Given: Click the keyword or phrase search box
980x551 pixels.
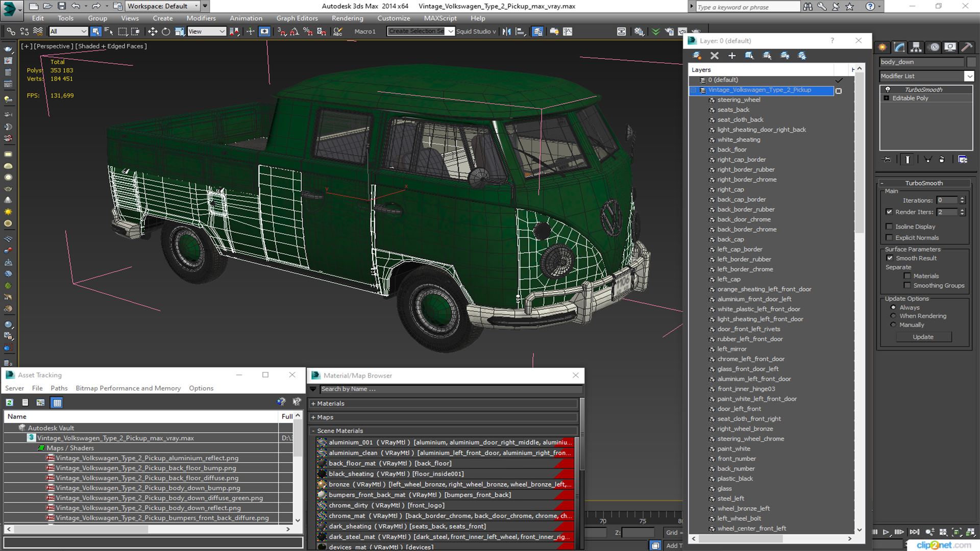Looking at the screenshot, I should 748,7.
